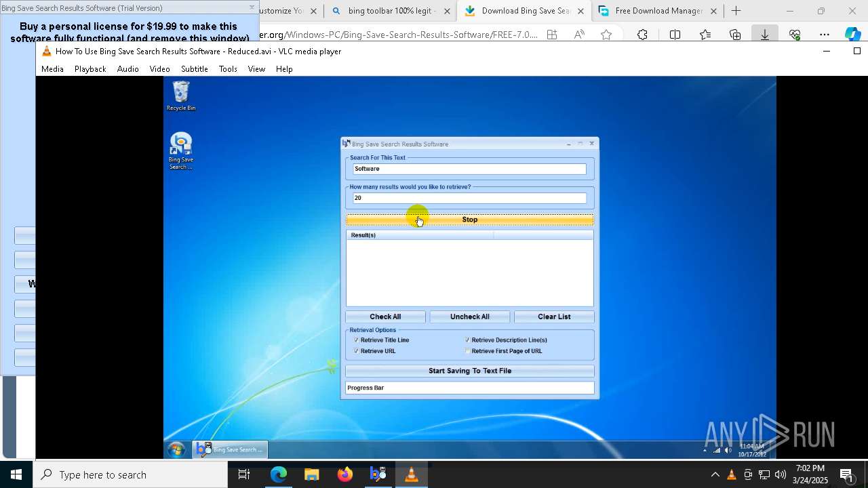The image size is (868, 488).
Task: Close the Free Download Manager tab
Action: [713, 11]
